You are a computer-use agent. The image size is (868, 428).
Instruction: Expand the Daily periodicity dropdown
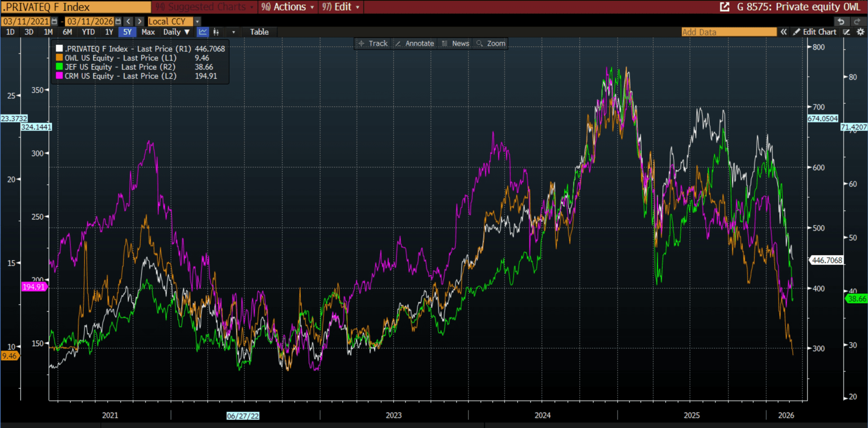pyautogui.click(x=176, y=32)
